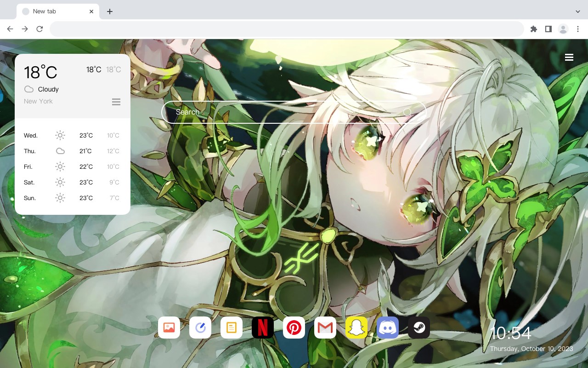Close the New tab tab
Viewport: 588px width, 368px height.
(x=91, y=11)
